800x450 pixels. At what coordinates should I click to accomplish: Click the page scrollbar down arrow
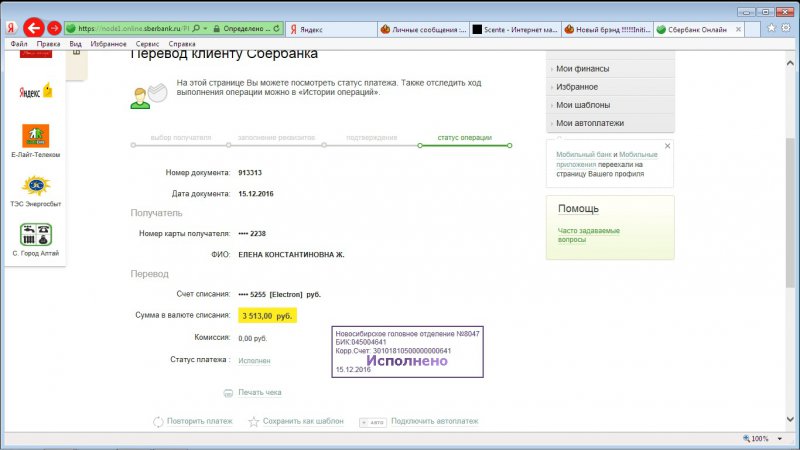pyautogui.click(x=790, y=419)
